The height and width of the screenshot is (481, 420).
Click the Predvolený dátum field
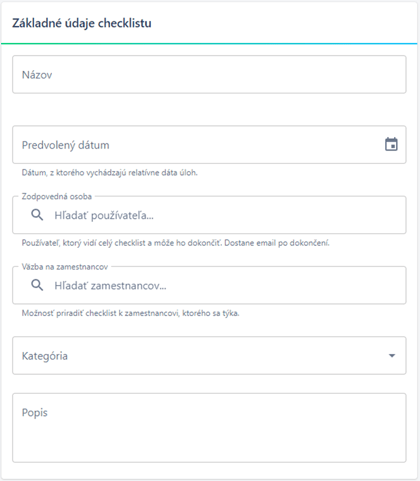tap(209, 145)
